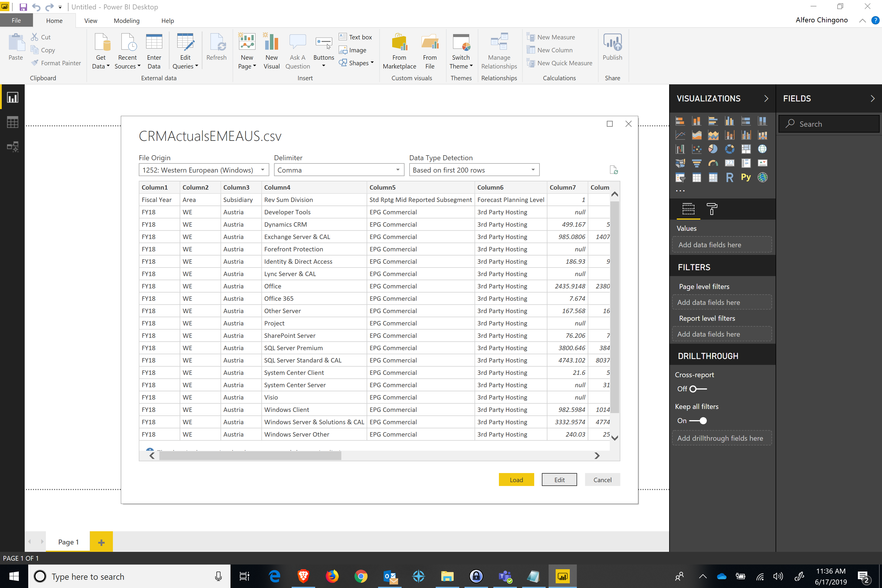The height and width of the screenshot is (588, 882).
Task: Select the treemap visualization
Action: click(x=746, y=149)
